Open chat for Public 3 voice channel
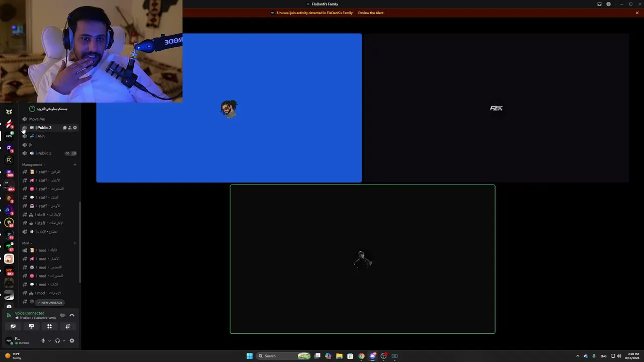The width and height of the screenshot is (644, 362). [x=64, y=128]
